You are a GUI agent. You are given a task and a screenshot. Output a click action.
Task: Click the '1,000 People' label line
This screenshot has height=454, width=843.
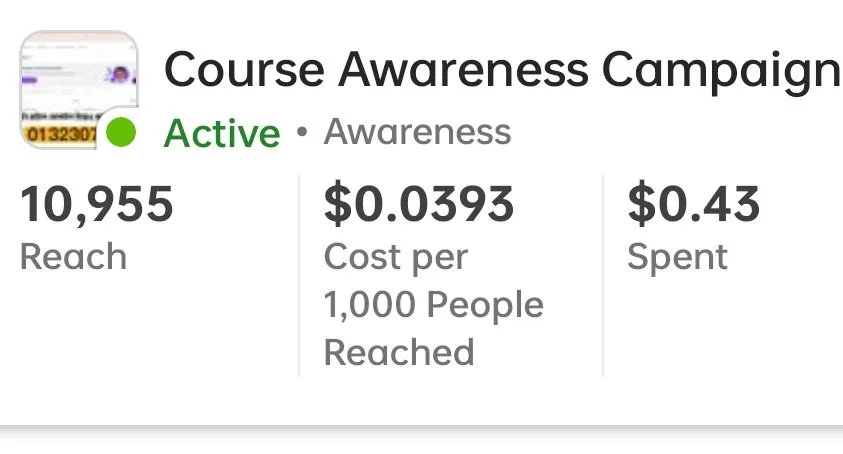[x=433, y=305]
